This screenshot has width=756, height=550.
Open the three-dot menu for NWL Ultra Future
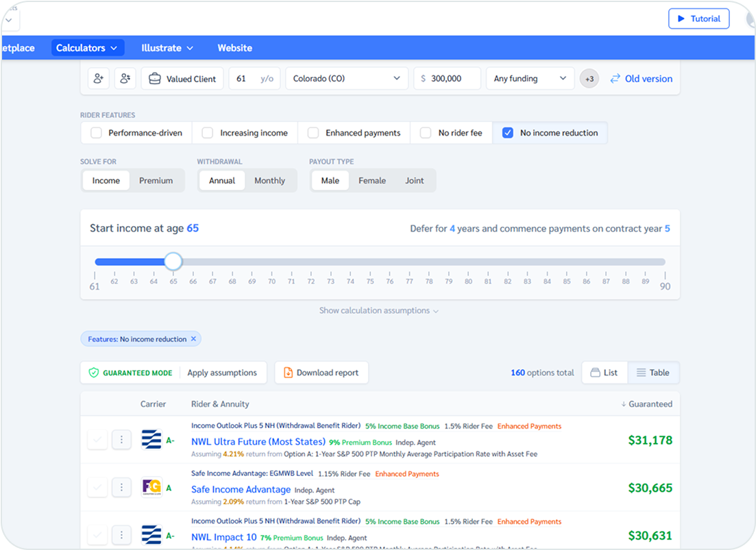121,440
